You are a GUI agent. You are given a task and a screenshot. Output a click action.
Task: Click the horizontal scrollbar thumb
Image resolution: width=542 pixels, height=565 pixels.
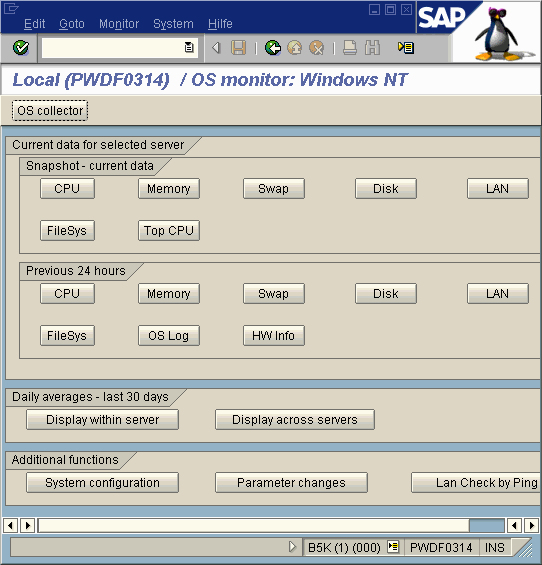click(x=487, y=525)
